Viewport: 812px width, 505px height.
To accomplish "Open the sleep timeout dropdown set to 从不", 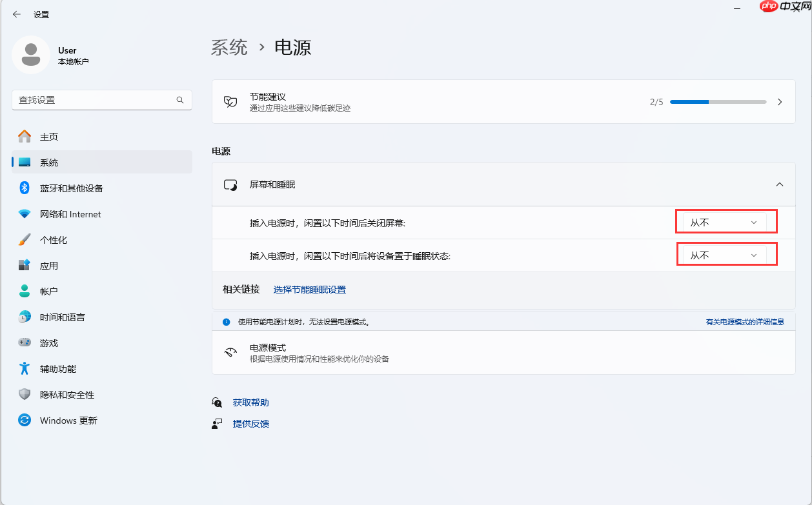I will [726, 253].
